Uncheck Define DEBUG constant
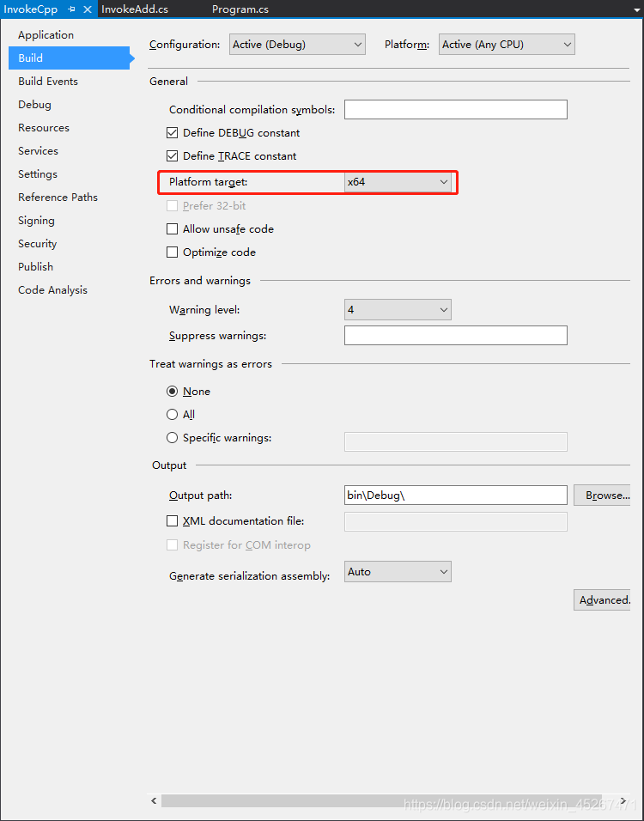This screenshot has width=644, height=821. [172, 133]
